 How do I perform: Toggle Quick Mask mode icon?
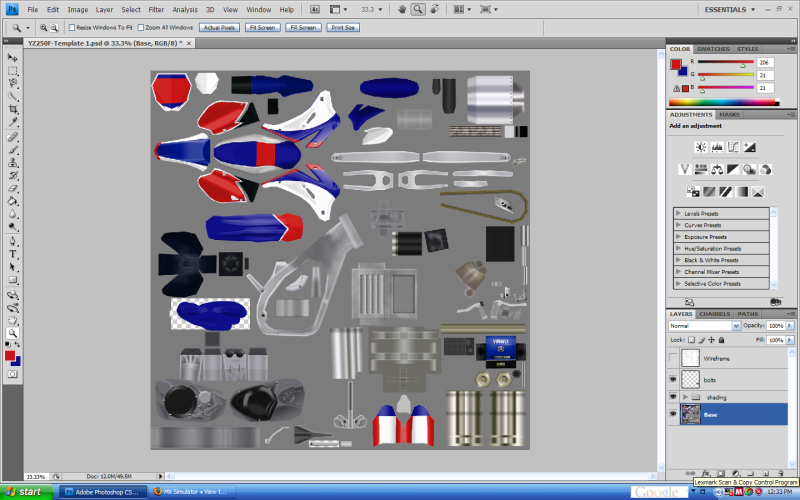tap(12, 374)
